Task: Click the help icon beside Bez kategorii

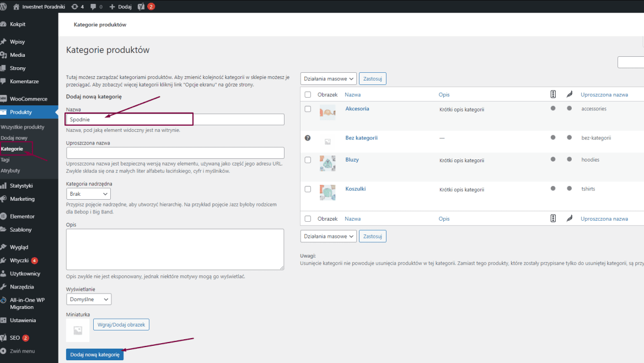Action: click(x=308, y=138)
